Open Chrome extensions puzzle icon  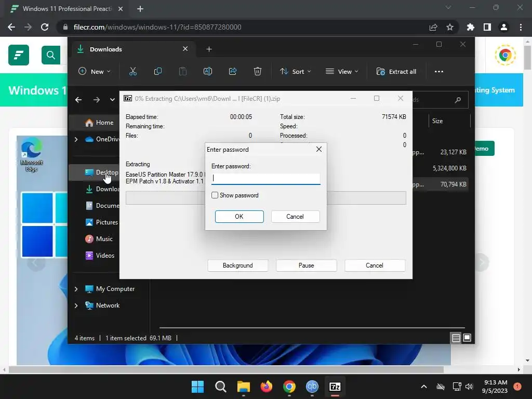(470, 27)
